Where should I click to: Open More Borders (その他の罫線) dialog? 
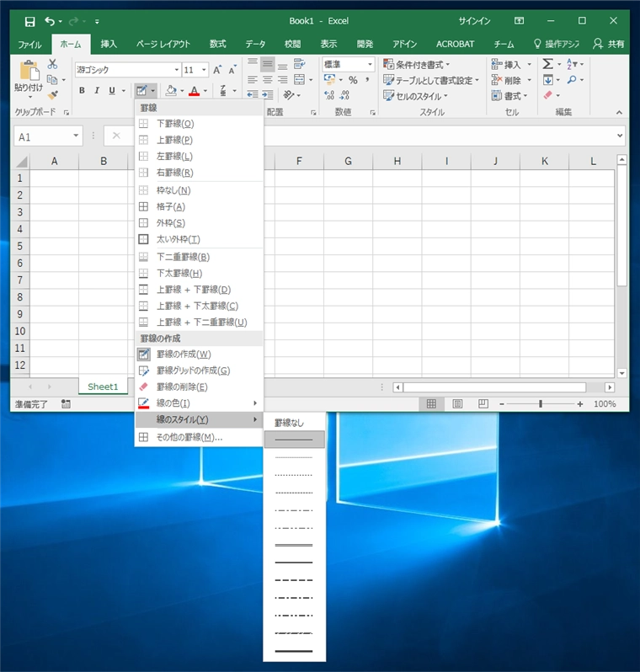[199, 438]
